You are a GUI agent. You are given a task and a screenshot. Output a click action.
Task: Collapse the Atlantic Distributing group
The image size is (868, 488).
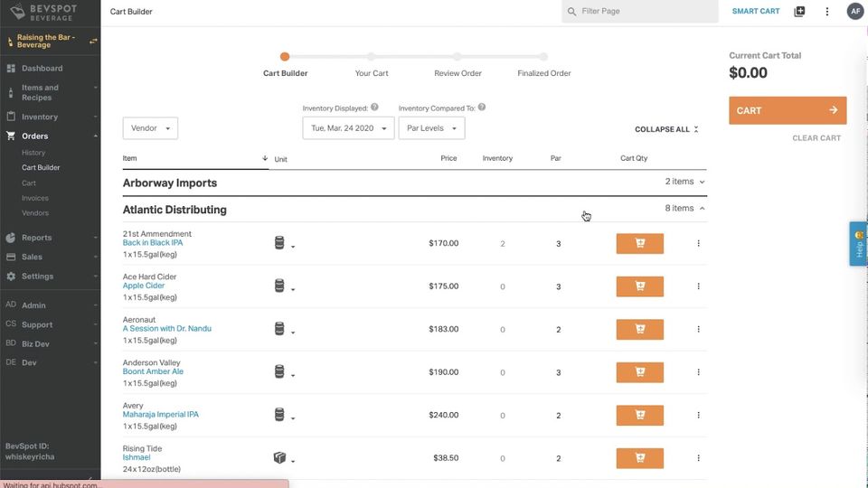tap(684, 209)
